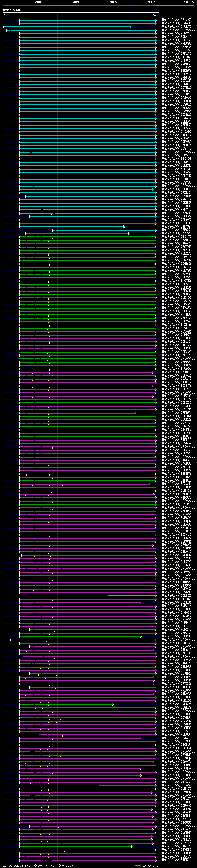Open hit UniRef100_P43349
The width and height of the screenshot is (197, 868).
[177, 57]
